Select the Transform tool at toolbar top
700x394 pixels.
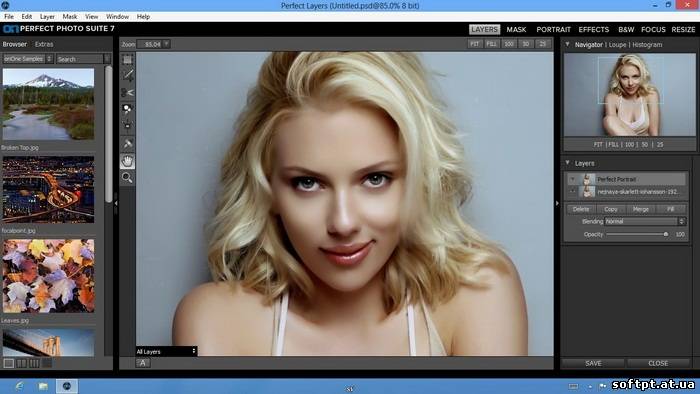[x=128, y=59]
